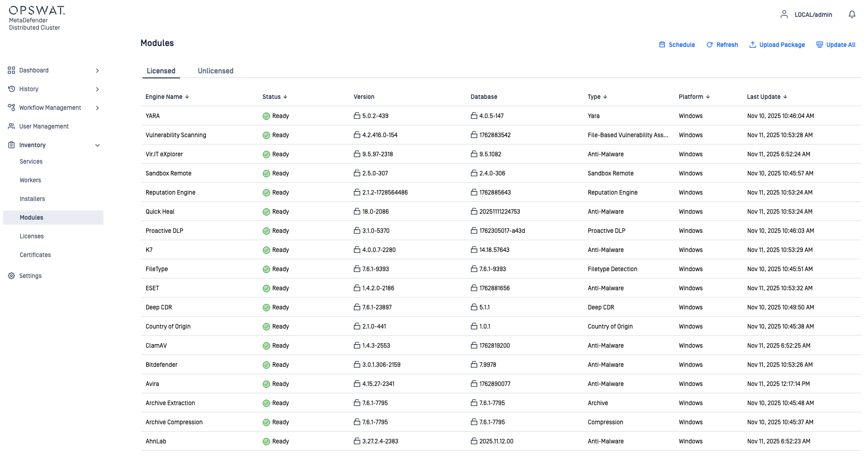868x463 pixels.
Task: Click the notification bell icon
Action: pos(852,15)
